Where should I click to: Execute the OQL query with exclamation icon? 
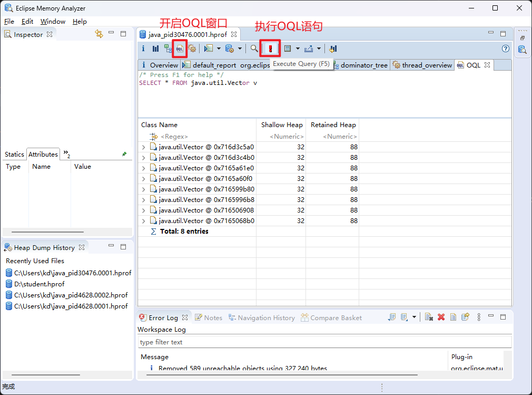(270, 49)
